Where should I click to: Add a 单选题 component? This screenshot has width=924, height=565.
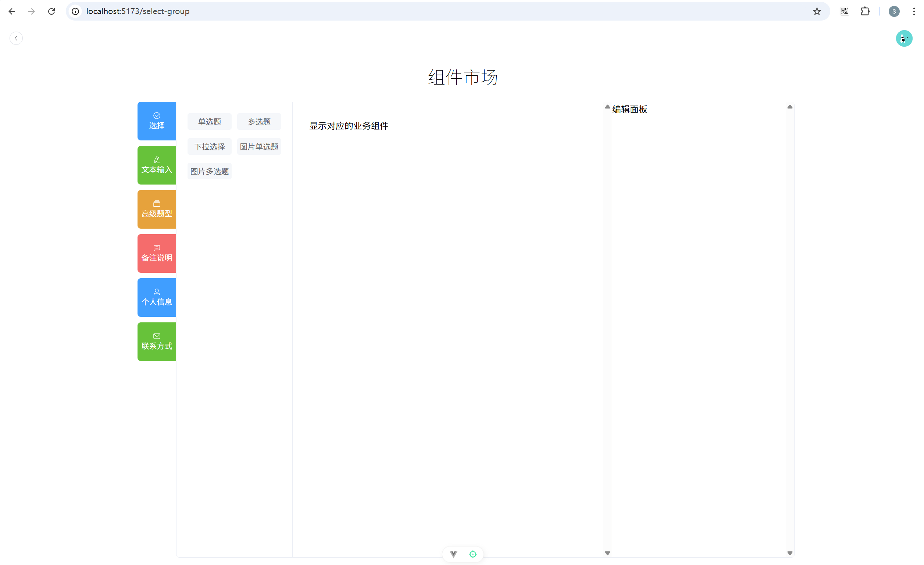pyautogui.click(x=209, y=121)
